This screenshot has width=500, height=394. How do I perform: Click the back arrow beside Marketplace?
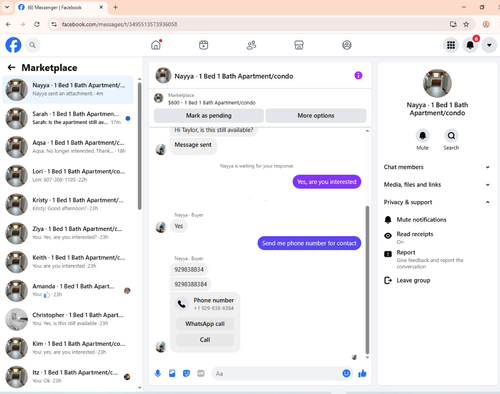pos(11,68)
